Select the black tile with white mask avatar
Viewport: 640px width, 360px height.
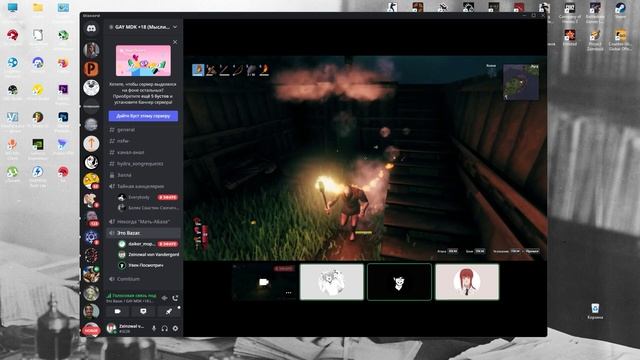[x=399, y=282]
